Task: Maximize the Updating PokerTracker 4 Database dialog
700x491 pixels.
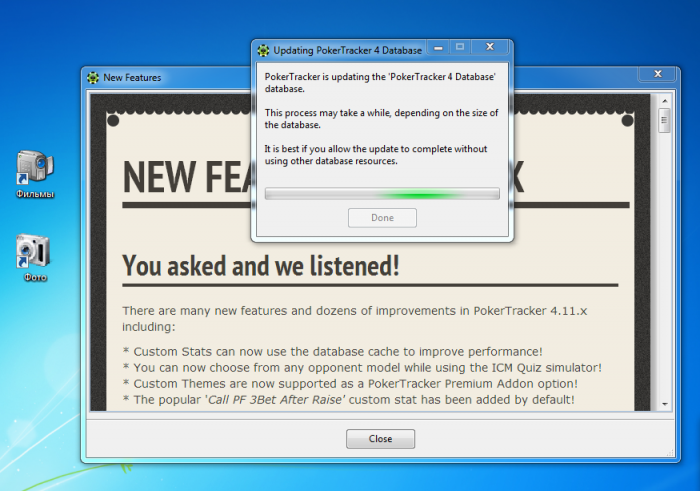Action: pos(460,47)
